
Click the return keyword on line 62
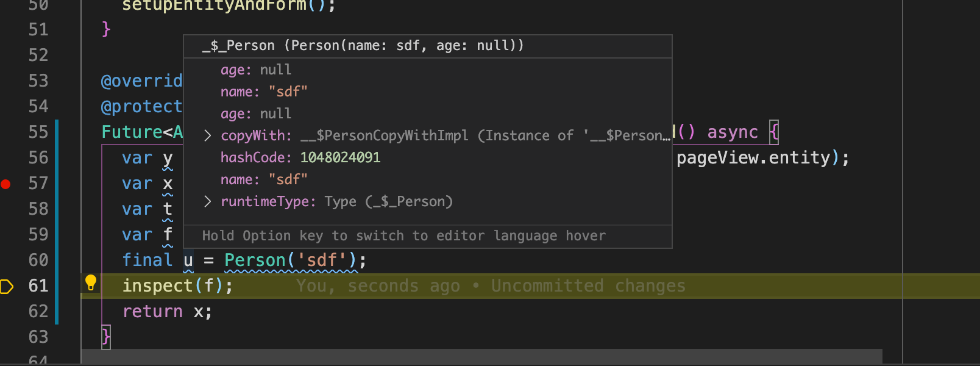tap(152, 312)
